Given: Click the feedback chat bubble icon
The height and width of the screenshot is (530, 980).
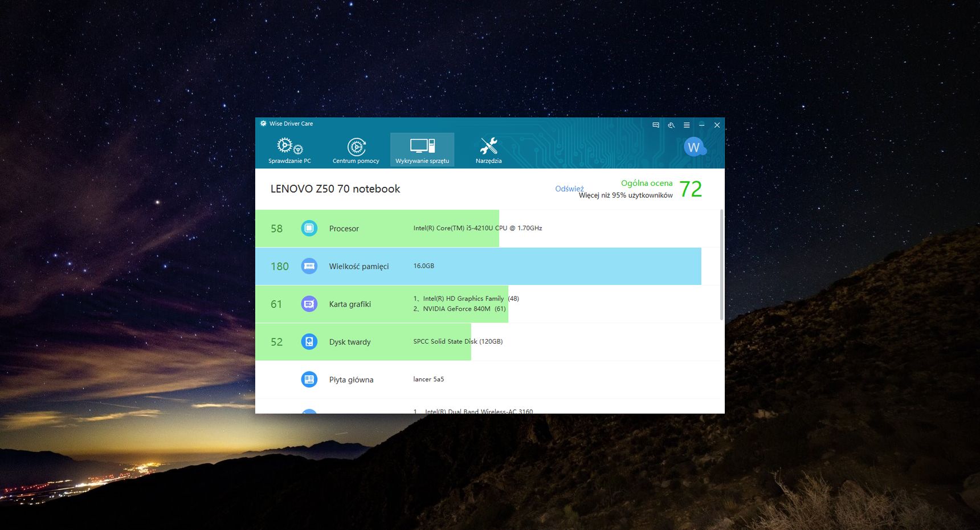Looking at the screenshot, I should pos(656,125).
